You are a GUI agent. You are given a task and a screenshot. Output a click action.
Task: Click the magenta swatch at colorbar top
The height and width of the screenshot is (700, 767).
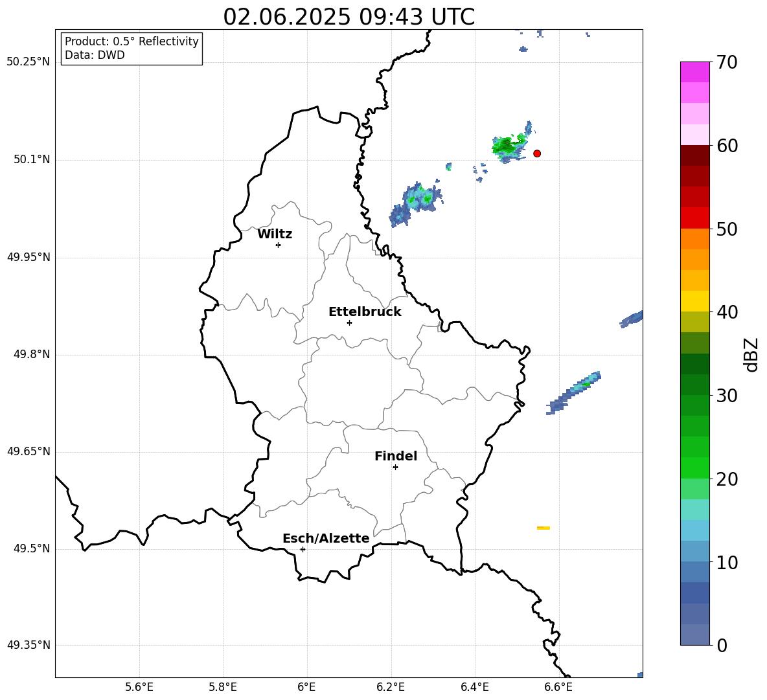point(694,73)
